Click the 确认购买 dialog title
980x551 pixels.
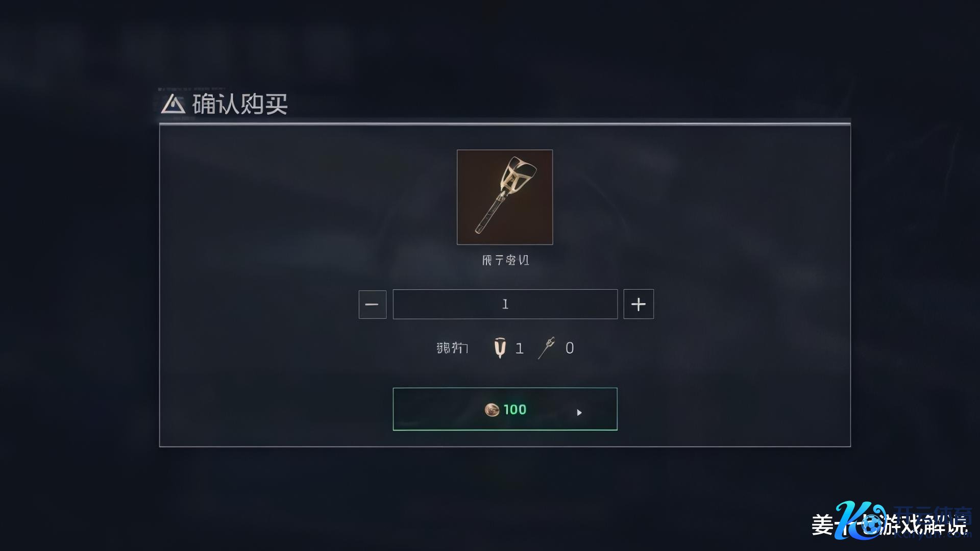coord(239,104)
